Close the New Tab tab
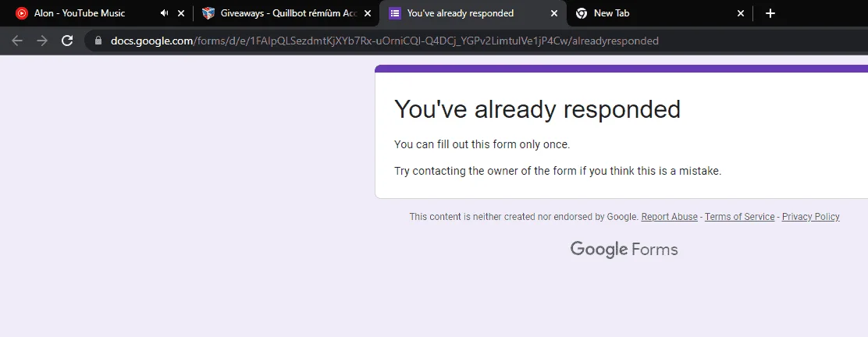 (x=741, y=13)
